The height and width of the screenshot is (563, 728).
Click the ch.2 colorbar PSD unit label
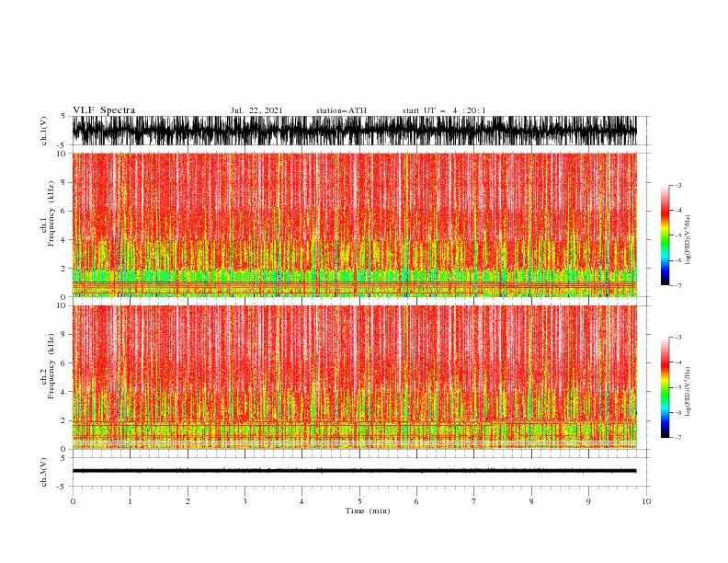coord(688,392)
